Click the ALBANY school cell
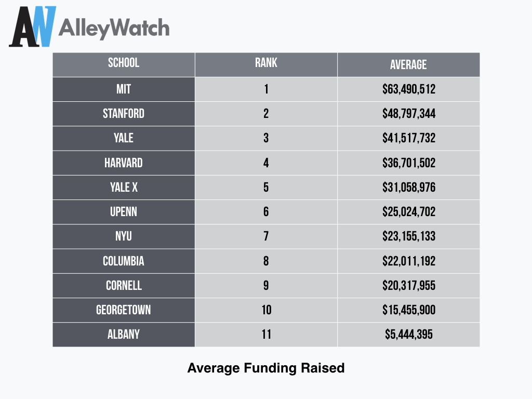This screenshot has width=532, height=399. [x=124, y=335]
